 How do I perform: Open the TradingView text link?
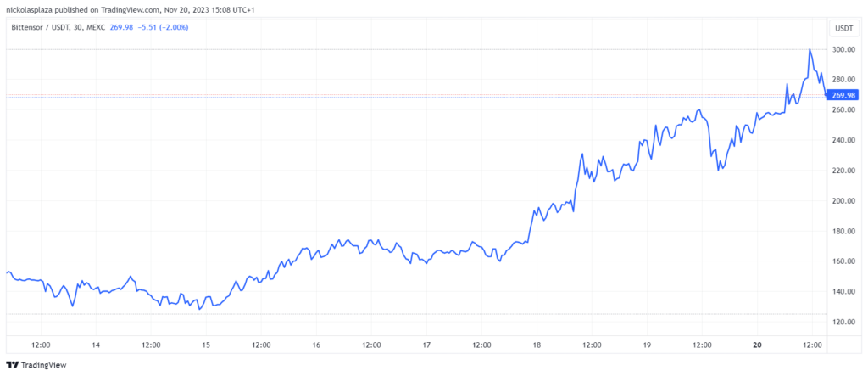[x=44, y=365]
